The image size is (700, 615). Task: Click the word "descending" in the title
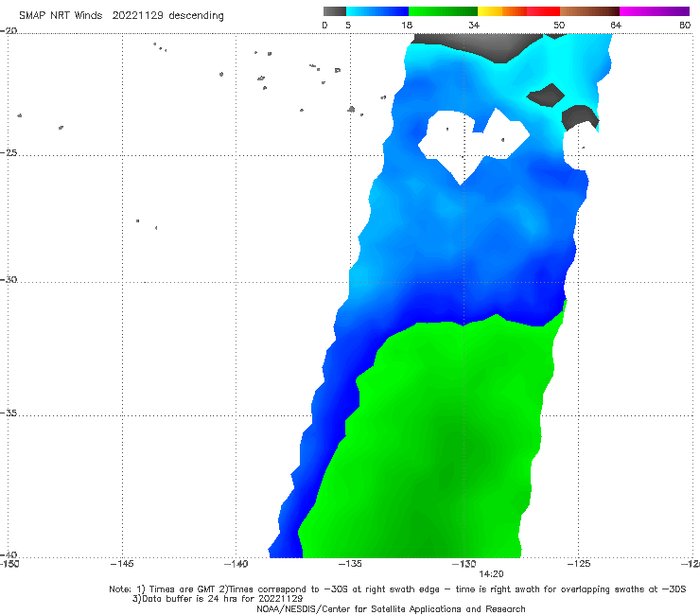(197, 16)
